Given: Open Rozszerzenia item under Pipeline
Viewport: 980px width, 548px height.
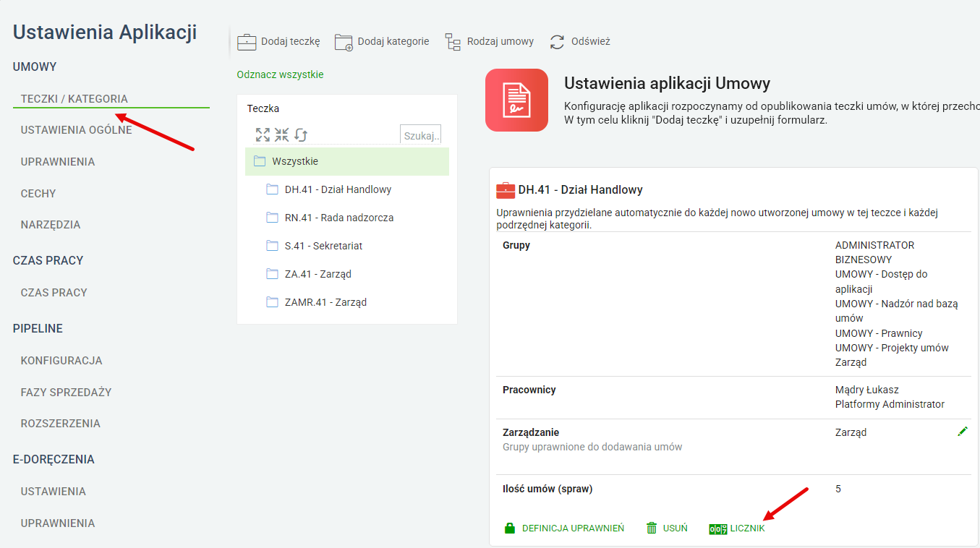Looking at the screenshot, I should tap(61, 424).
